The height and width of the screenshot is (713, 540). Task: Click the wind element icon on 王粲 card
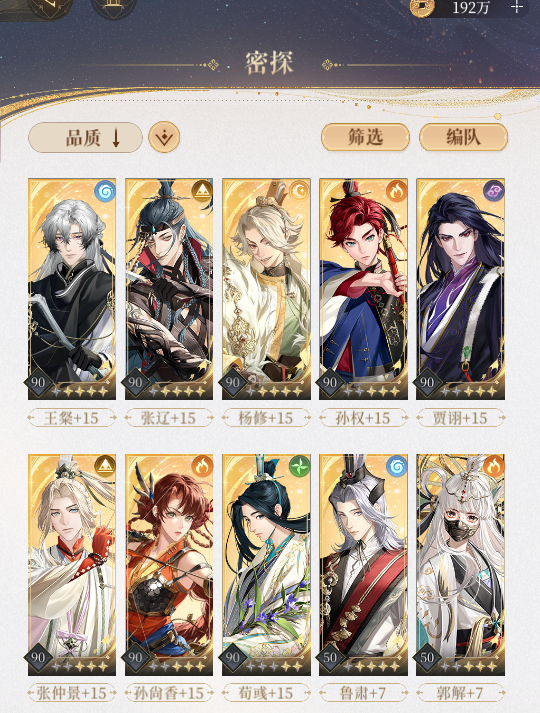point(105,191)
